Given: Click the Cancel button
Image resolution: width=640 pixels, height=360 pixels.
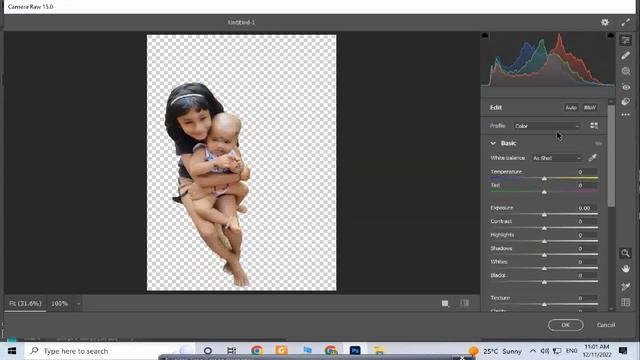Looking at the screenshot, I should (606, 325).
